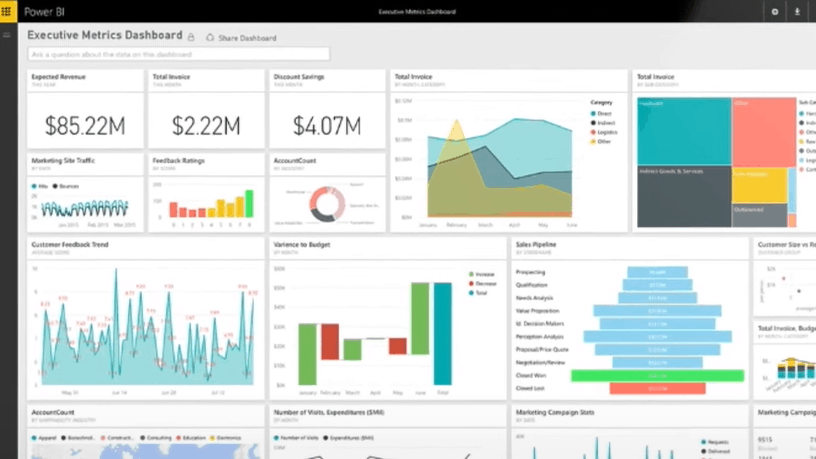The width and height of the screenshot is (816, 459).
Task: Select Decrease in Variance legend
Action: (482, 284)
